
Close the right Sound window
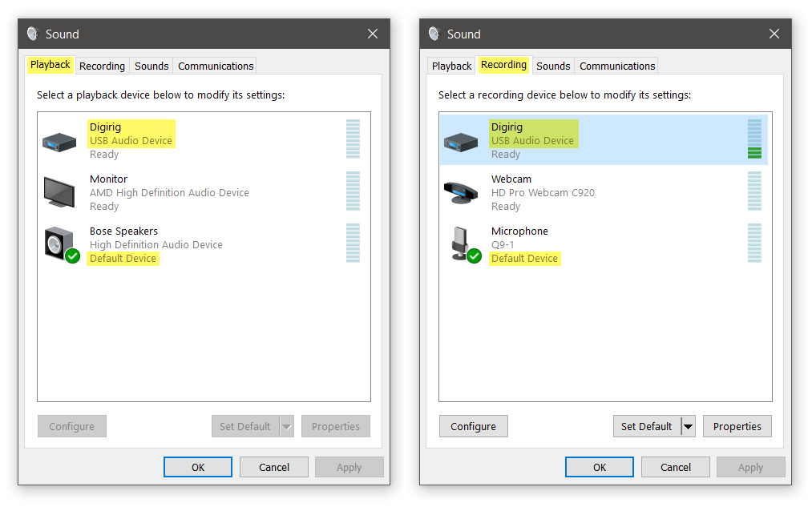(774, 34)
